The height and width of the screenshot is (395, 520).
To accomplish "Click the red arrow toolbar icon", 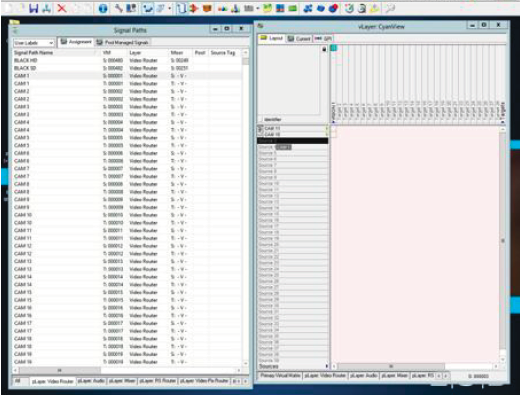I will [x=194, y=8].
